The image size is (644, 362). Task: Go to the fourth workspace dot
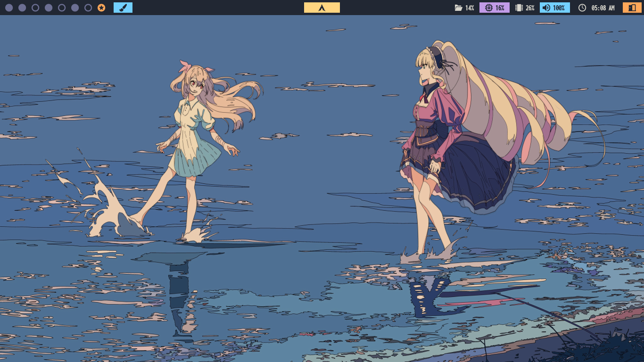pyautogui.click(x=49, y=8)
